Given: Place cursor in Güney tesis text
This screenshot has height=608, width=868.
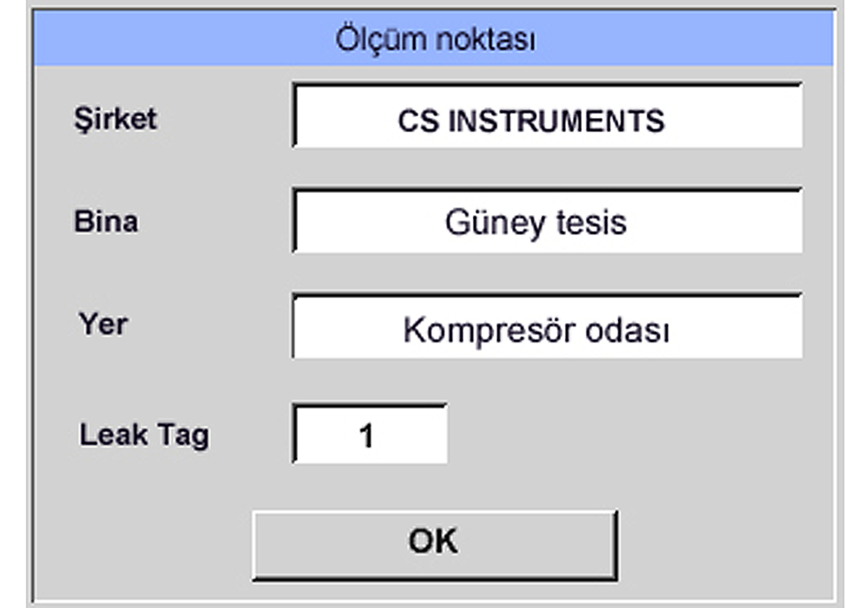Looking at the screenshot, I should click(536, 223).
